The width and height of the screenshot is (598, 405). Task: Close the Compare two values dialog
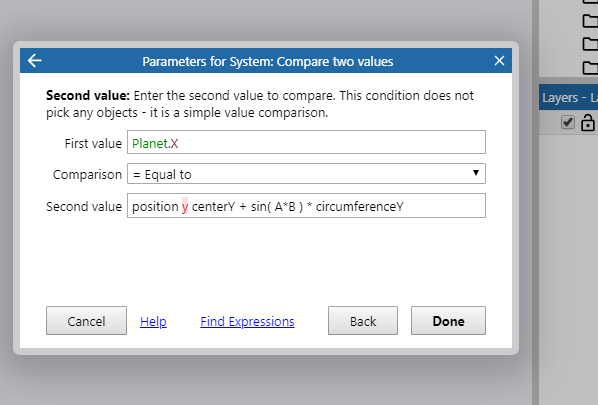click(499, 61)
